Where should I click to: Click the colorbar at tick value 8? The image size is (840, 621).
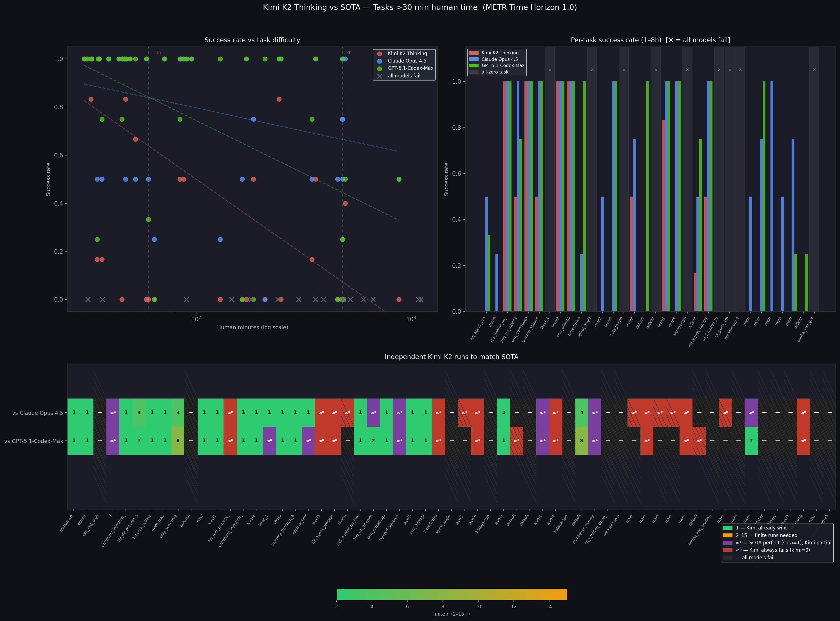coord(443,594)
